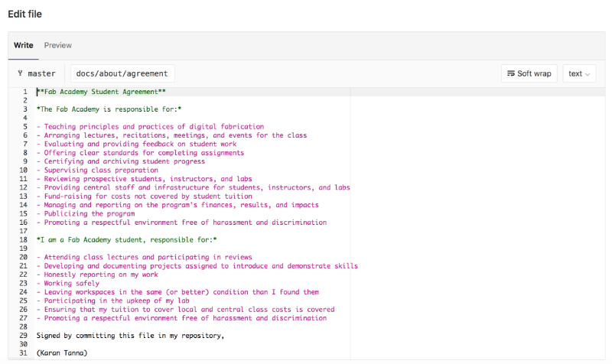This screenshot has width=612, height=364.
Task: Click line 'Publicizing the program'
Action: coord(86,214)
